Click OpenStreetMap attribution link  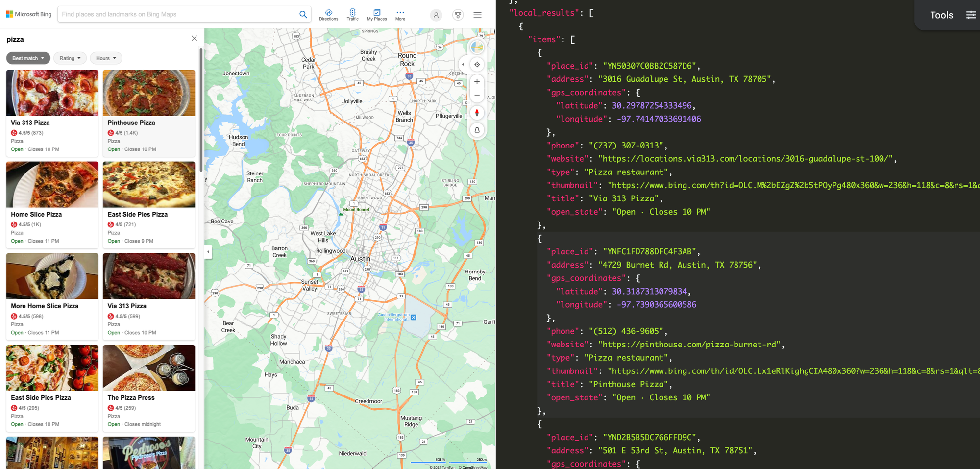[x=474, y=467]
